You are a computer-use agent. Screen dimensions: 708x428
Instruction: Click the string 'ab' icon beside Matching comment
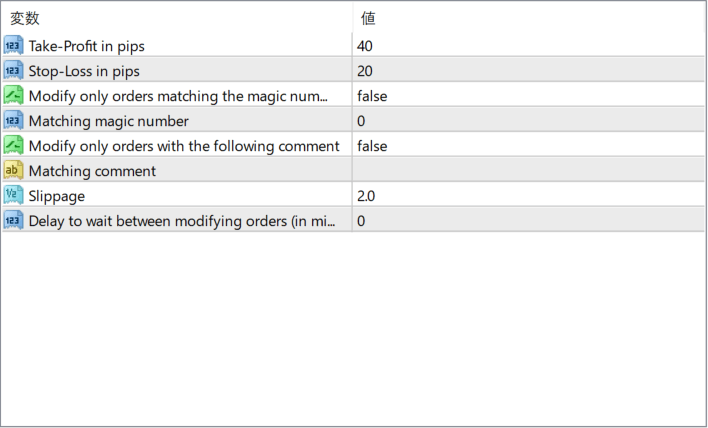pyautogui.click(x=13, y=170)
